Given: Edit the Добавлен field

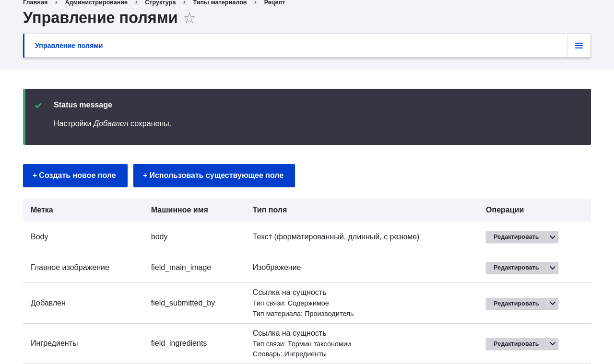Looking at the screenshot, I should (516, 304).
